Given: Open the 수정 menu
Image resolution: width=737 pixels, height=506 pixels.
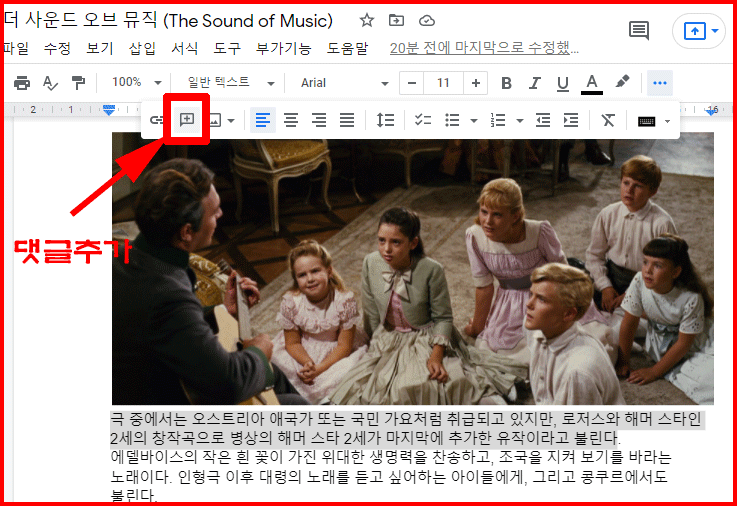Looking at the screenshot, I should [57, 48].
